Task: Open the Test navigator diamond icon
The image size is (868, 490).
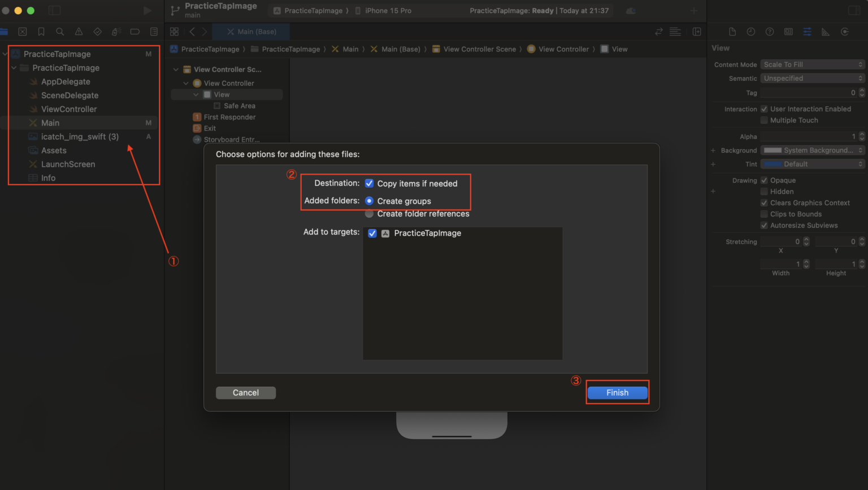Action: coord(97,32)
